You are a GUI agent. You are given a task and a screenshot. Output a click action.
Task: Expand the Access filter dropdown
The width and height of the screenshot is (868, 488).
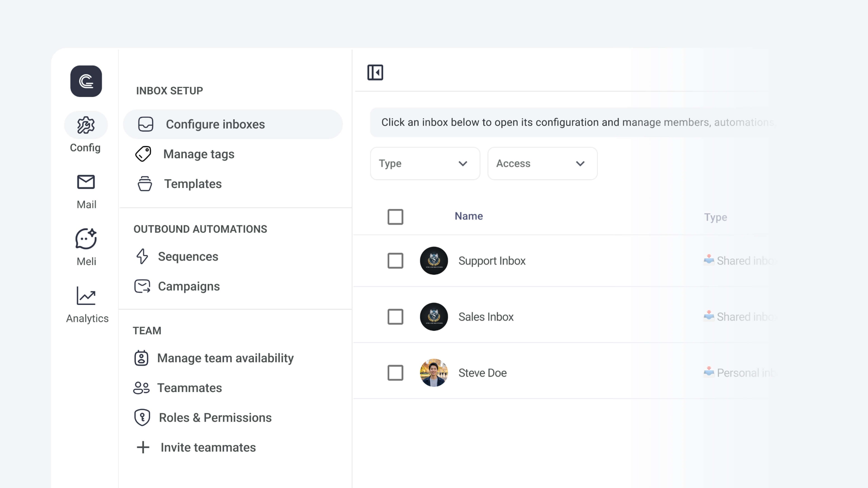[542, 163]
